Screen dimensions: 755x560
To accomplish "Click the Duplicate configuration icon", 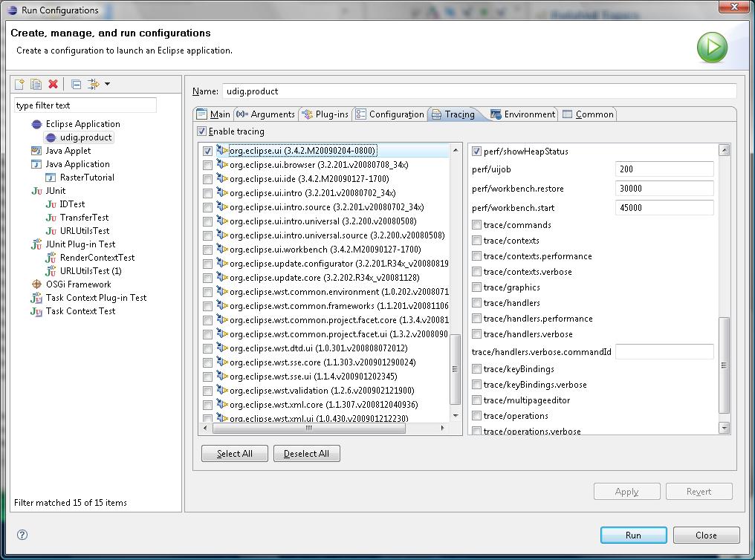I will point(36,84).
